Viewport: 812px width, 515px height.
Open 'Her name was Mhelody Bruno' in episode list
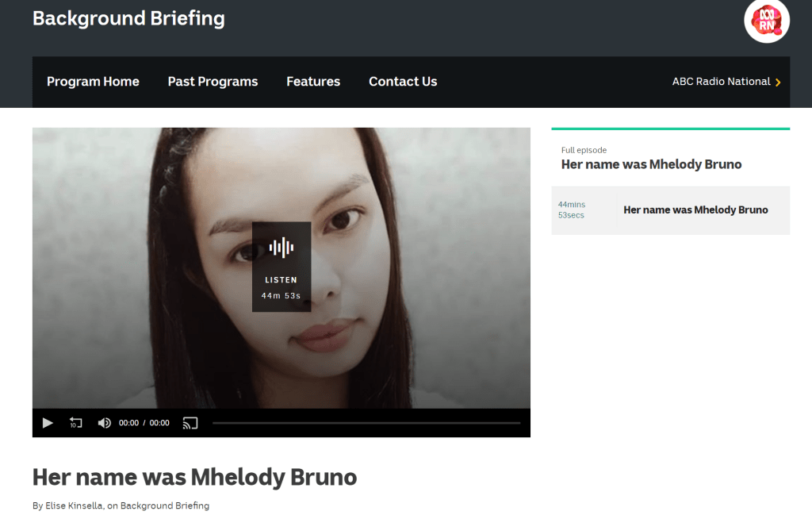coord(695,209)
